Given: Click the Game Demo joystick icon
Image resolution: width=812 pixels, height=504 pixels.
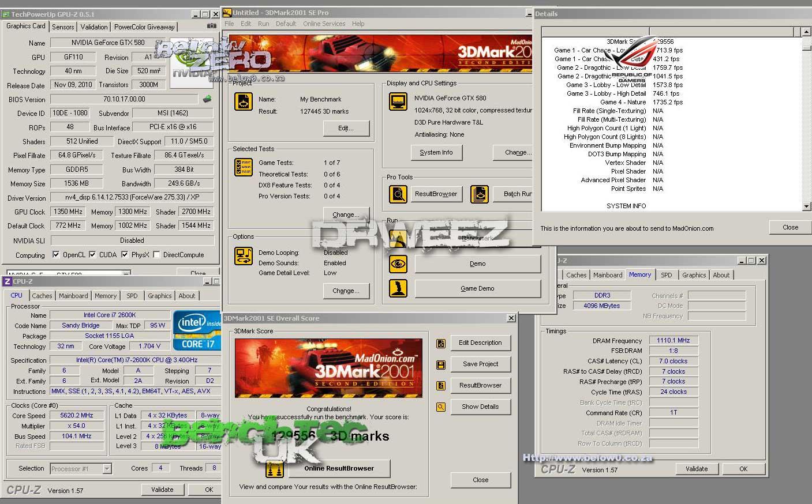Looking at the screenshot, I should tap(398, 288).
